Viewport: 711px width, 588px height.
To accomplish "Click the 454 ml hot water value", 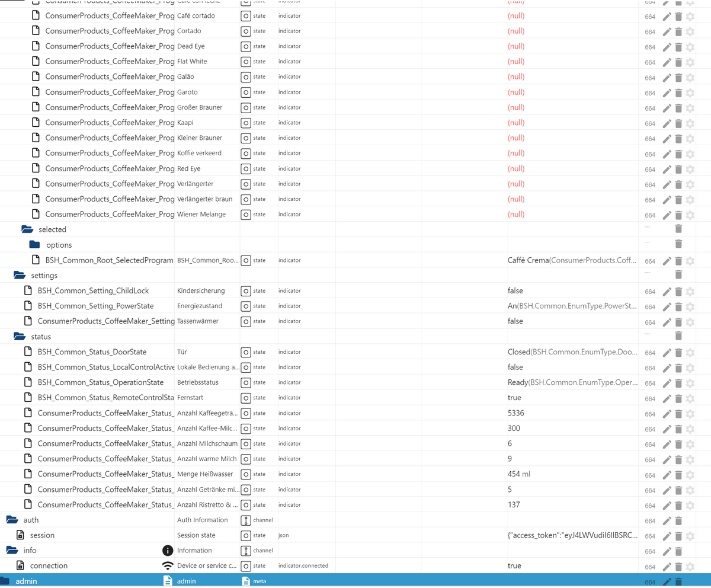I will (x=519, y=474).
